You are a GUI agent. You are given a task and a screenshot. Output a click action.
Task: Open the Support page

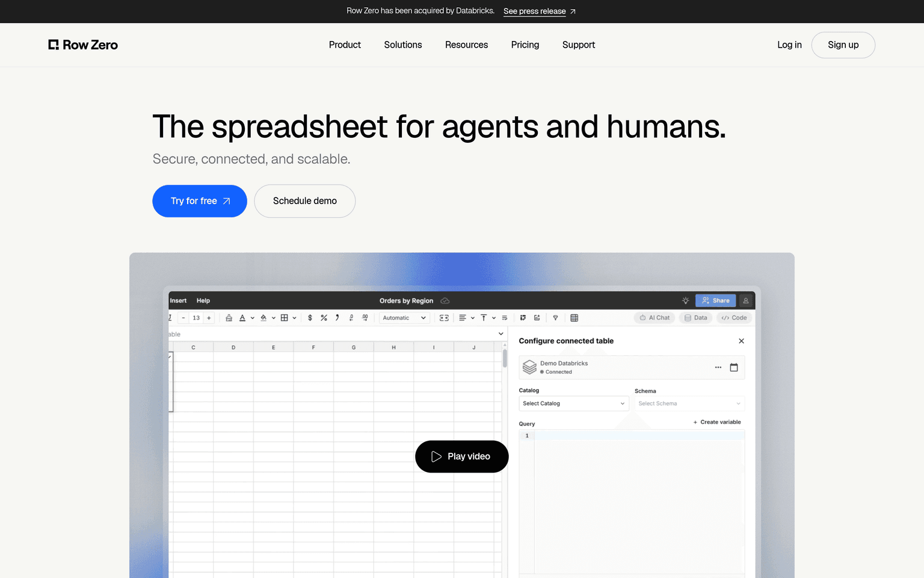click(x=579, y=45)
